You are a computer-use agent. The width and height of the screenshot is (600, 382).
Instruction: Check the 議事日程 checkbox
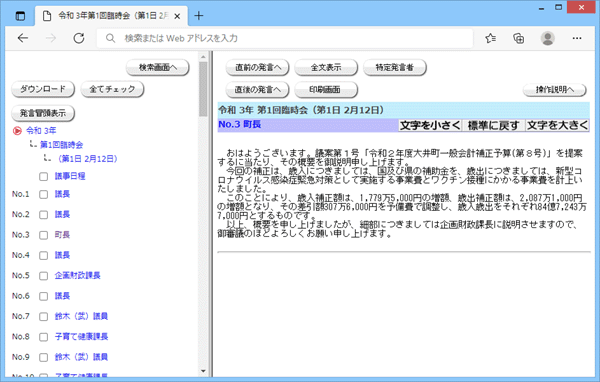(44, 176)
